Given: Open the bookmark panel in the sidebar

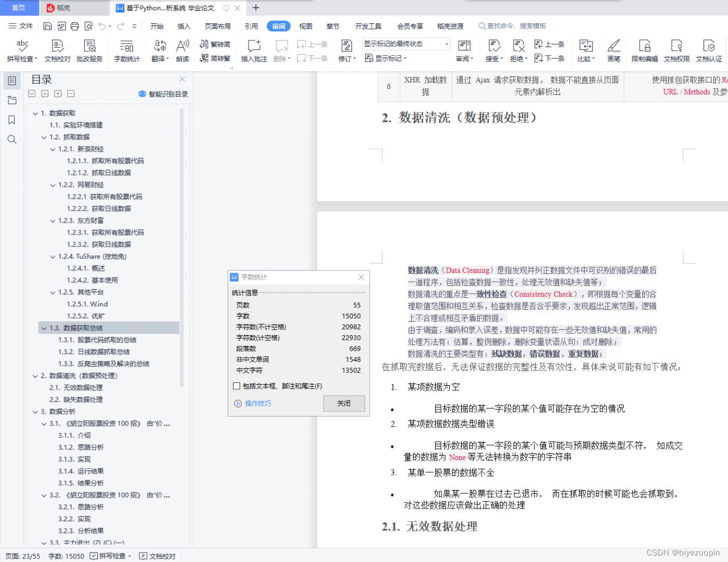Looking at the screenshot, I should [12, 120].
